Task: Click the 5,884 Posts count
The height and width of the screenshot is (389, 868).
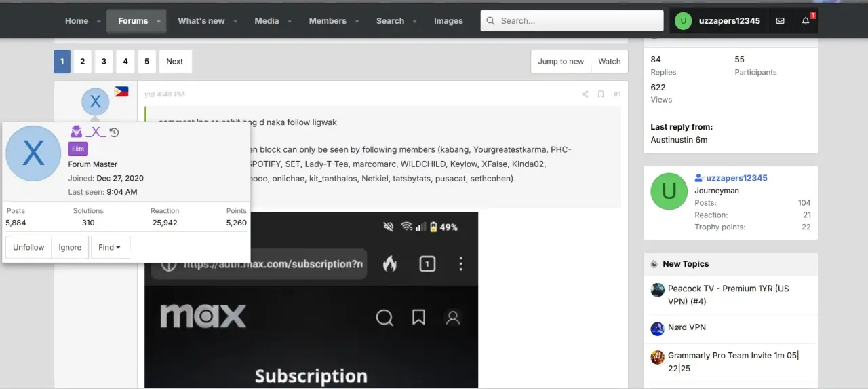Action: click(x=16, y=223)
